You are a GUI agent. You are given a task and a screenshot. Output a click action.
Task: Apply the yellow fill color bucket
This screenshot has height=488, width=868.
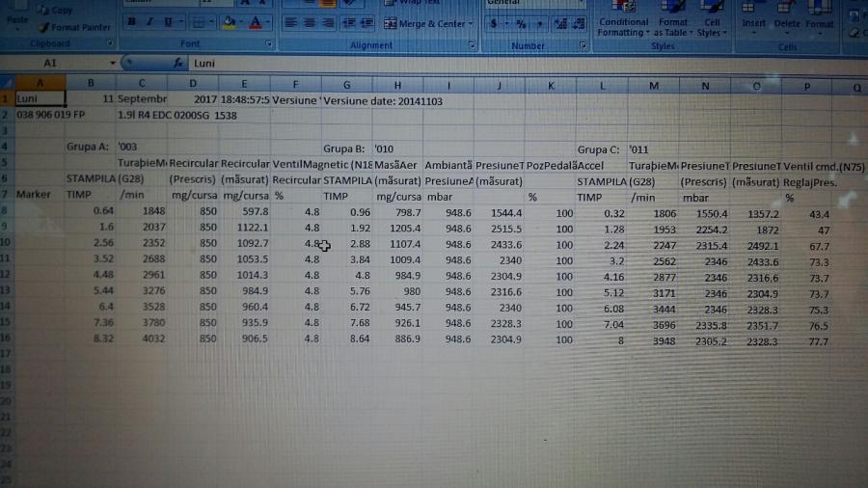click(x=229, y=22)
